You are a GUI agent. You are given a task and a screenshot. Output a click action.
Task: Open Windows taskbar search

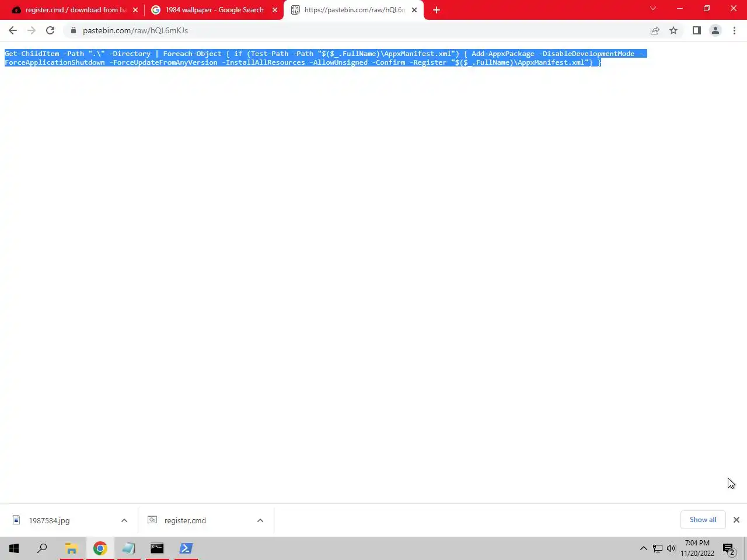(x=42, y=548)
